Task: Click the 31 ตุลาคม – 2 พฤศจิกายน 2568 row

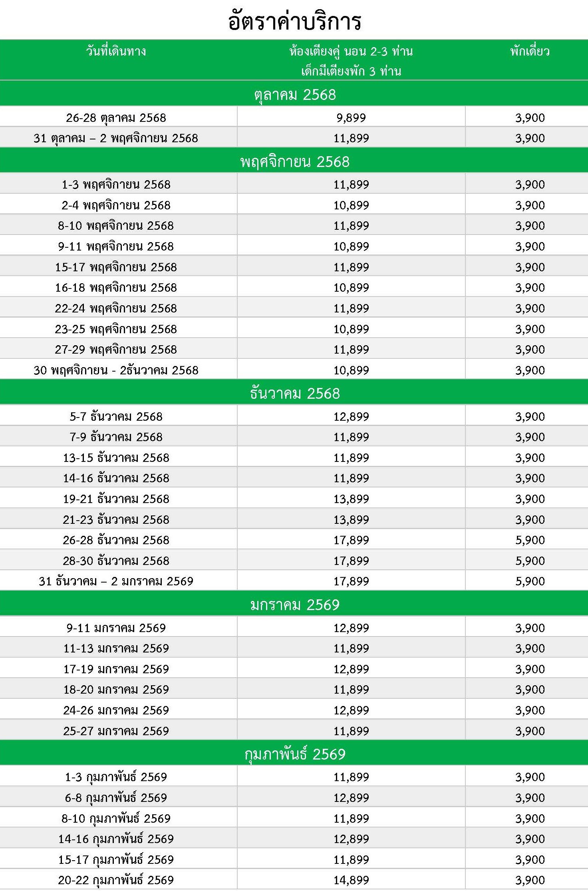Action: tap(116, 138)
